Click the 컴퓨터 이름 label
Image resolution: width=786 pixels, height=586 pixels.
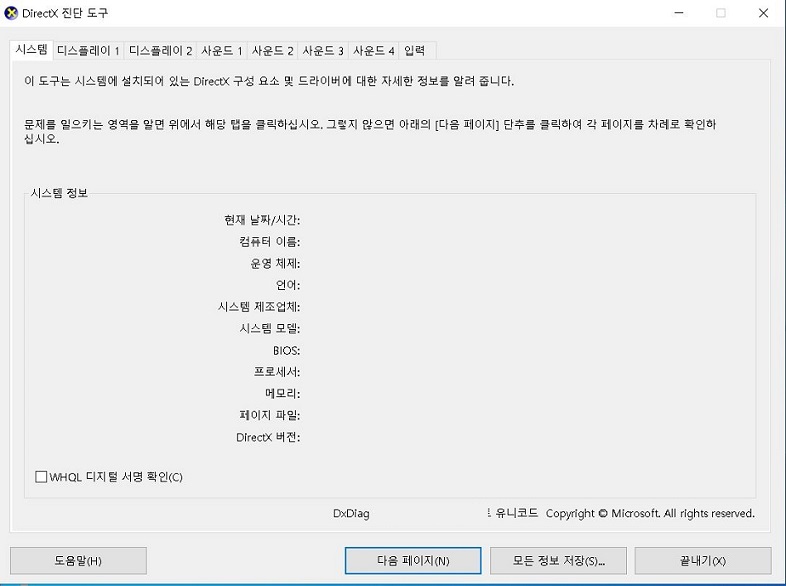pos(270,242)
